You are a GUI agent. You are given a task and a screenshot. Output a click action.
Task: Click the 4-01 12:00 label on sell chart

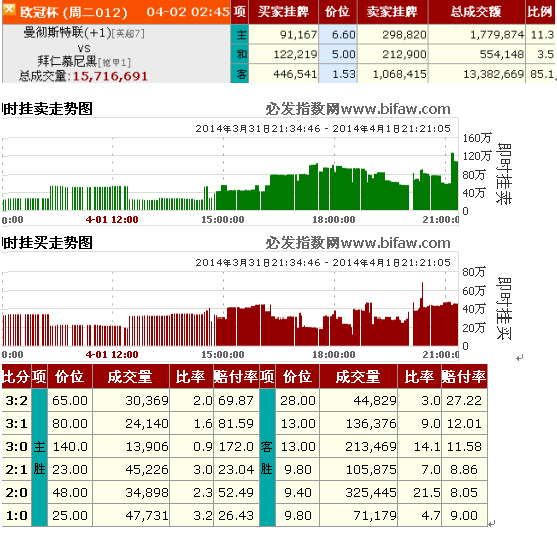pyautogui.click(x=112, y=220)
